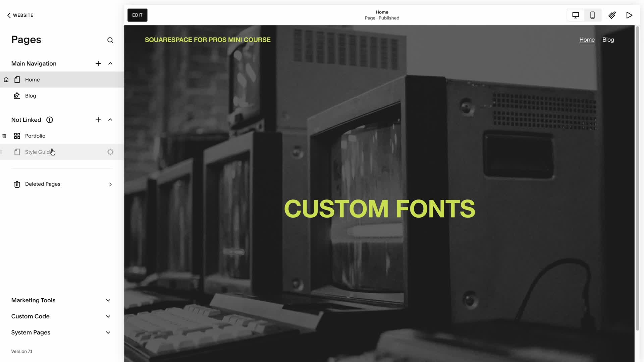This screenshot has height=362, width=644.
Task: Collapse the Not Linked section
Action: [110, 120]
